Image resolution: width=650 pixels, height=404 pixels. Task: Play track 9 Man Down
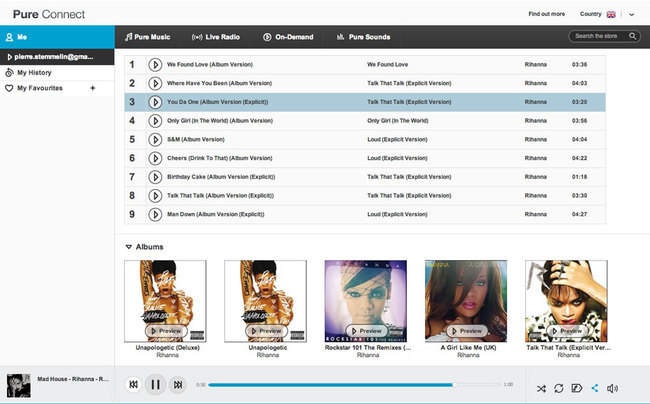[155, 214]
